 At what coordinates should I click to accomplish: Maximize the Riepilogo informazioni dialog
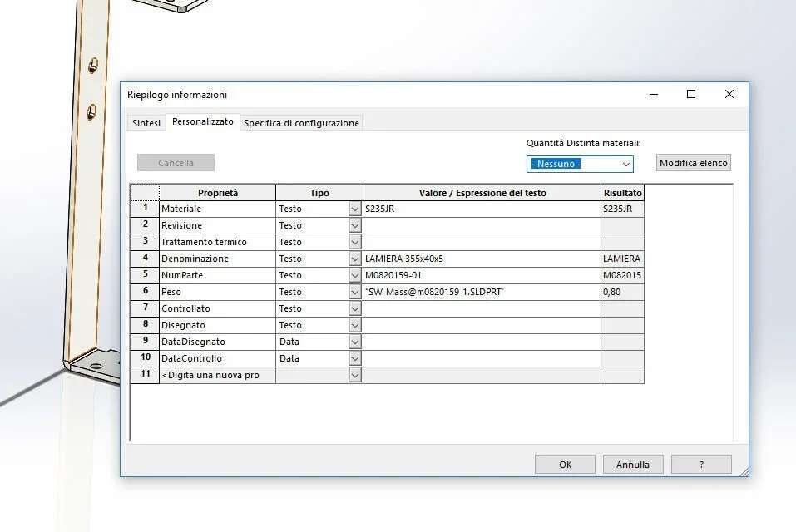691,94
